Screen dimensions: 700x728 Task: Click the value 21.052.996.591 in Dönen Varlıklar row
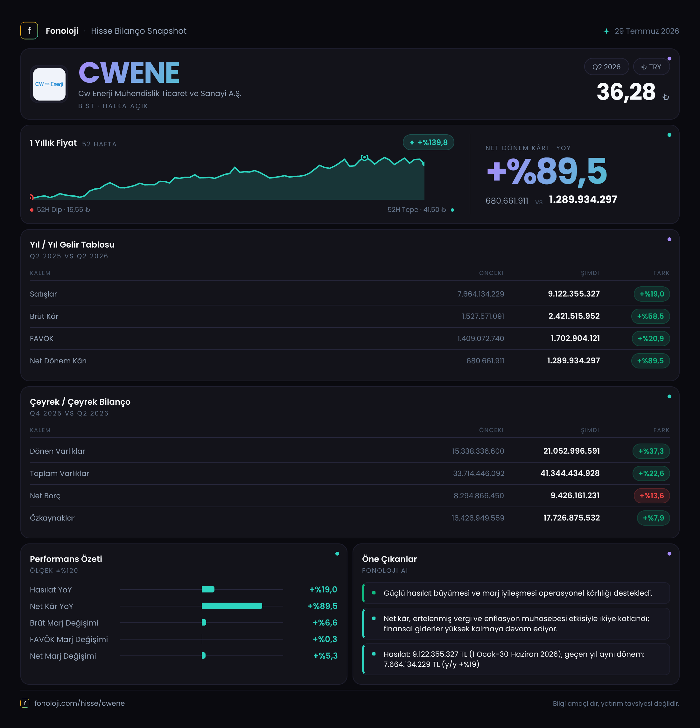click(571, 451)
